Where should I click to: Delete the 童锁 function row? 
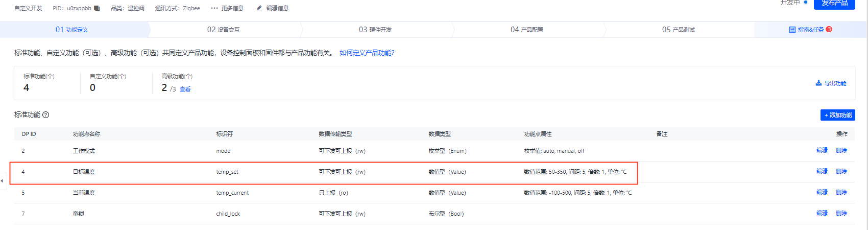click(x=841, y=213)
